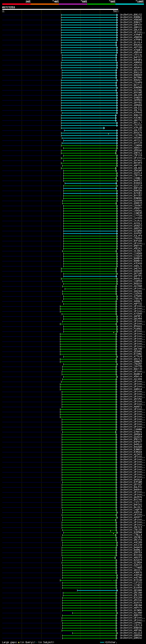Select hit label UniRef100_C5X4P8
This screenshot has height=644, width=146.
131,82
